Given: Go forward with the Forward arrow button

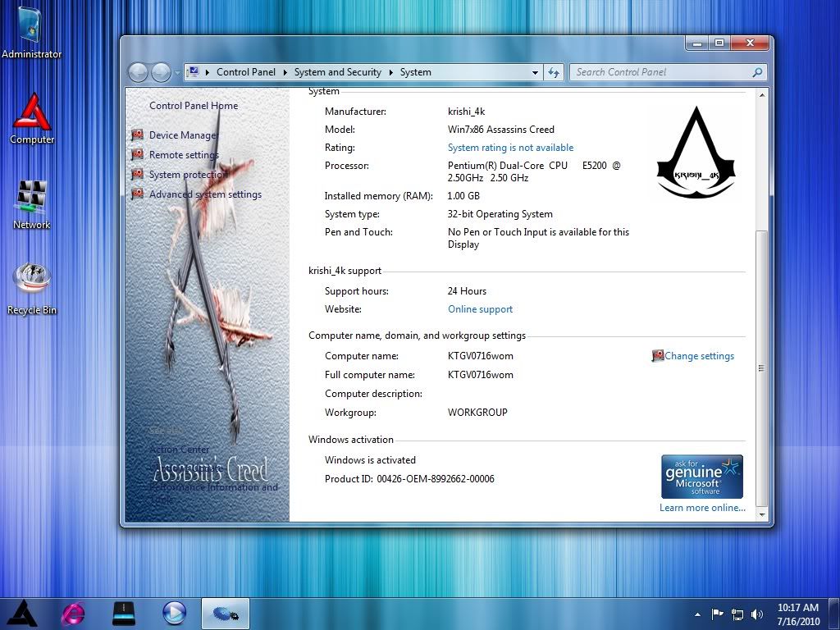Looking at the screenshot, I should point(161,72).
